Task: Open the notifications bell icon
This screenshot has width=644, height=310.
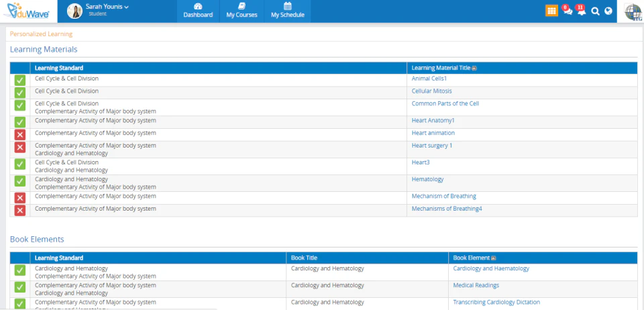Action: pos(581,11)
